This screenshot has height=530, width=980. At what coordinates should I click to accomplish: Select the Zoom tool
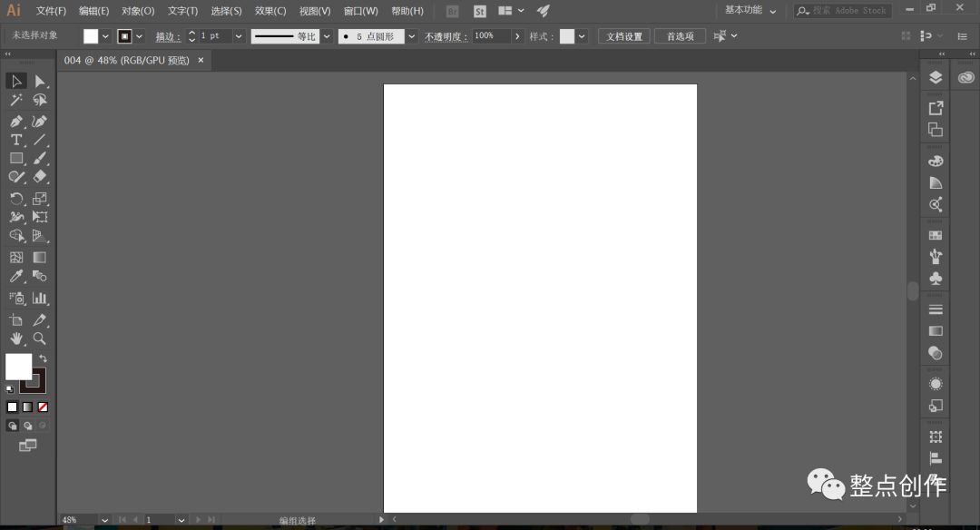(x=39, y=339)
